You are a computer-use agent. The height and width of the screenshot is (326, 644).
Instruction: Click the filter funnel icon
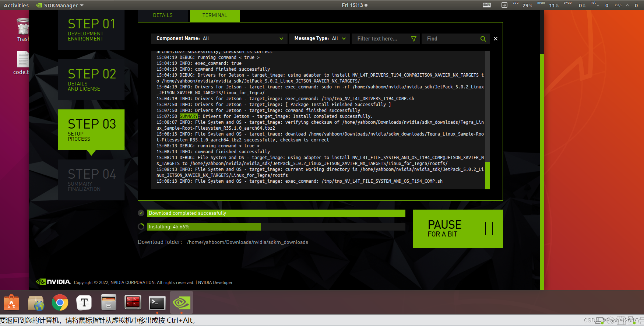(x=414, y=39)
